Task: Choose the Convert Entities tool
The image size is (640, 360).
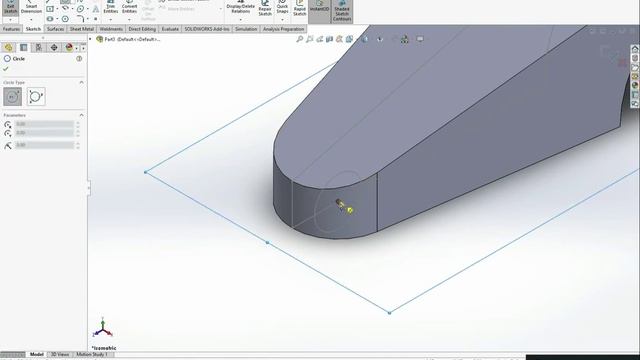Action: (129, 7)
